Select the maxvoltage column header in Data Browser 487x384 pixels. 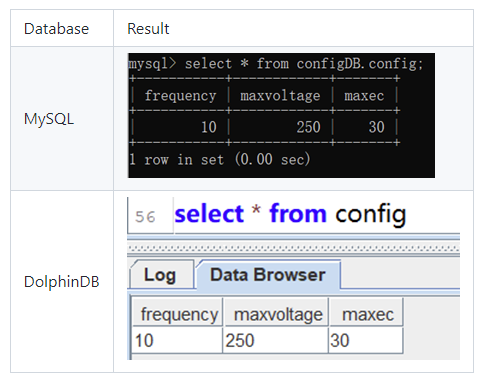click(x=278, y=314)
